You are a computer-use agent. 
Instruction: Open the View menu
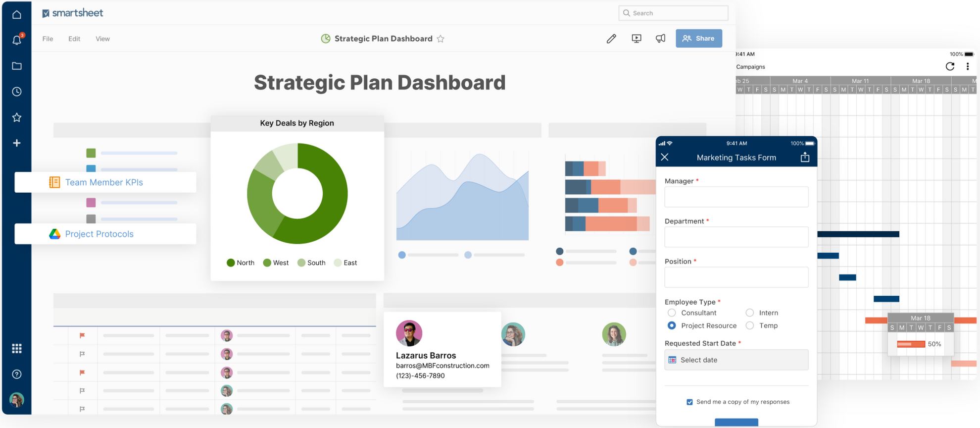102,39
